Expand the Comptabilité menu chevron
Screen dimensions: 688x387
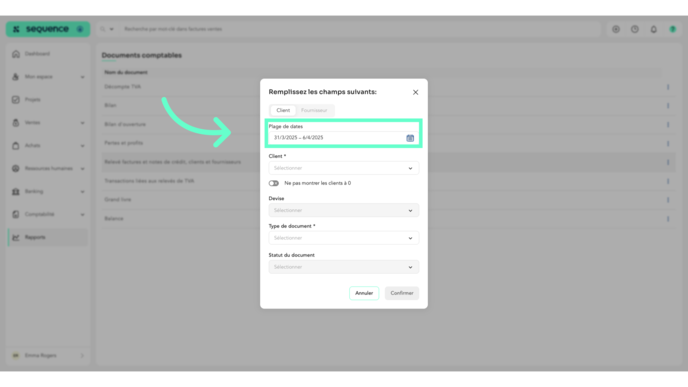click(82, 215)
